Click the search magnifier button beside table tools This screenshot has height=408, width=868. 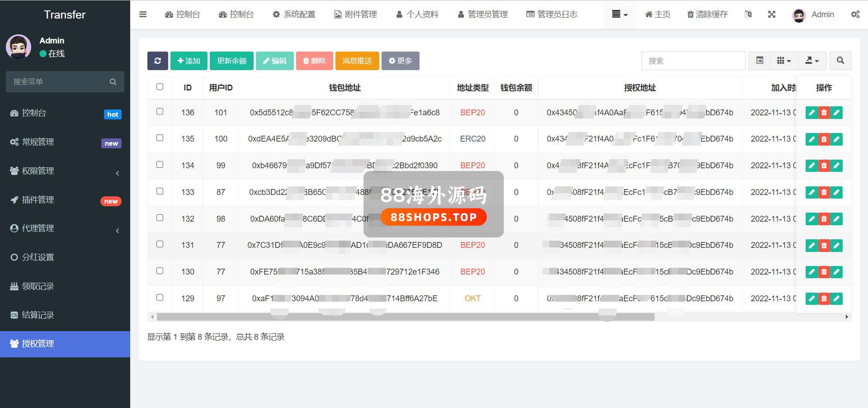point(840,61)
